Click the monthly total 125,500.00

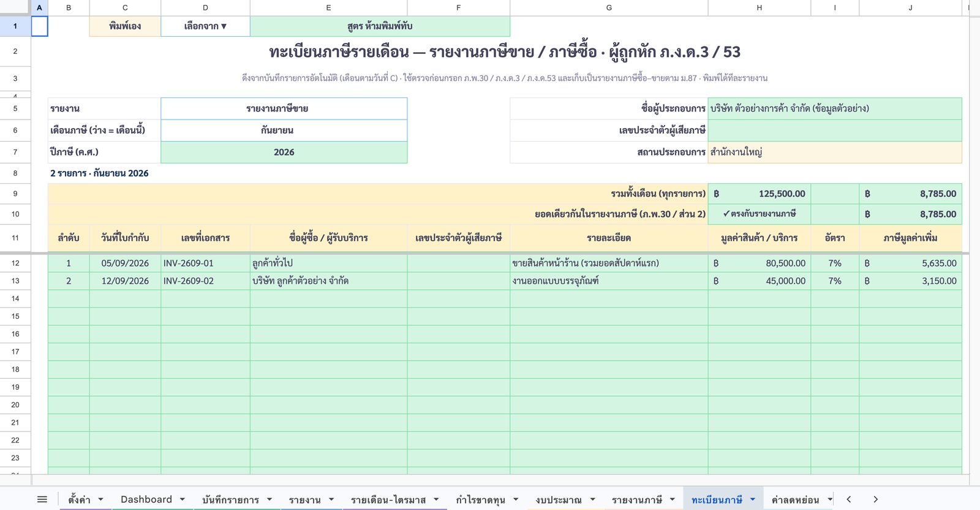[x=759, y=194]
